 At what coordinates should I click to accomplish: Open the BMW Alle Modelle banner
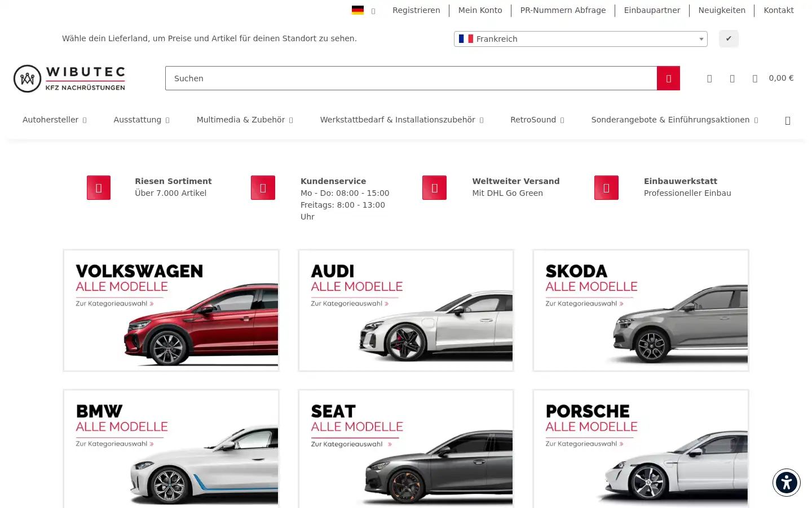(x=171, y=449)
